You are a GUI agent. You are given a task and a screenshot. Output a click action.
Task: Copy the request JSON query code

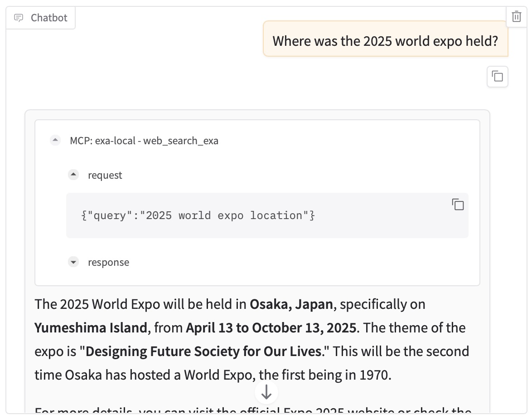click(458, 205)
